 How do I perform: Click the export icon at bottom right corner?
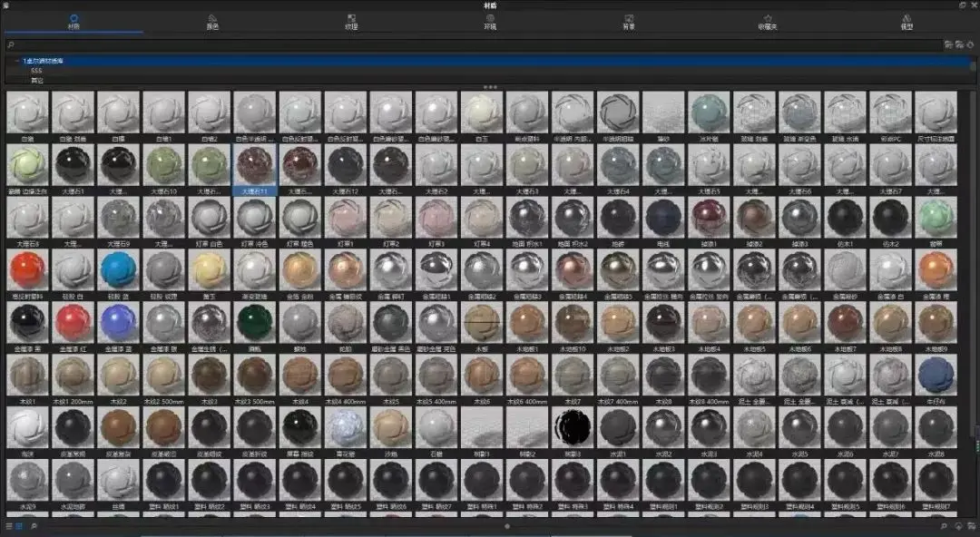click(x=971, y=526)
